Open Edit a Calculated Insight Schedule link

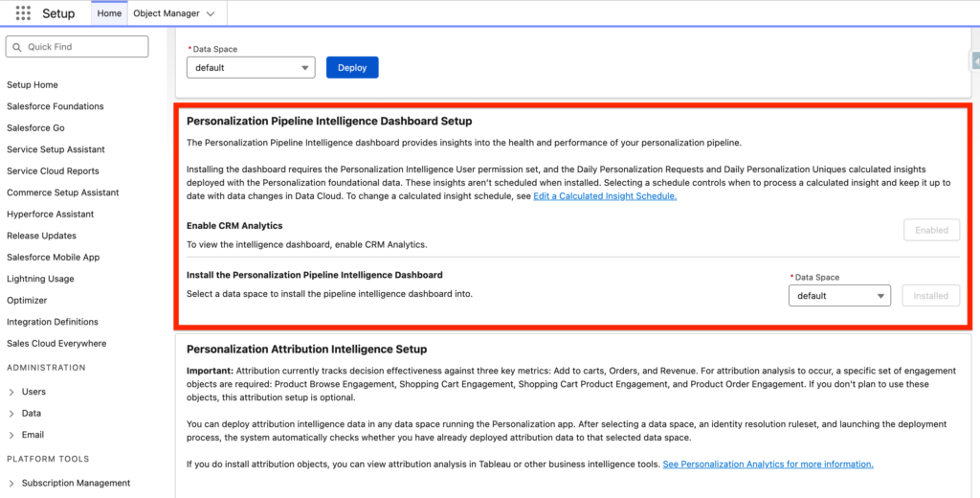[605, 195]
